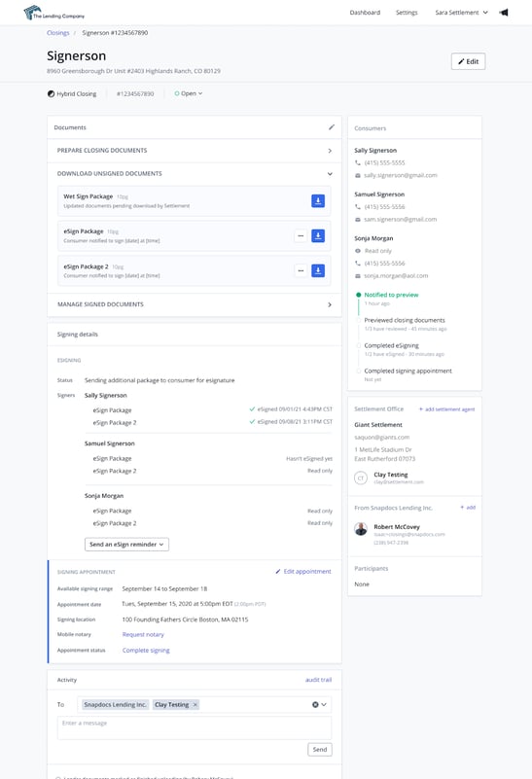This screenshot has height=779, width=532.
Task: Open Send an eSign reminder dropdown
Action: tap(126, 545)
